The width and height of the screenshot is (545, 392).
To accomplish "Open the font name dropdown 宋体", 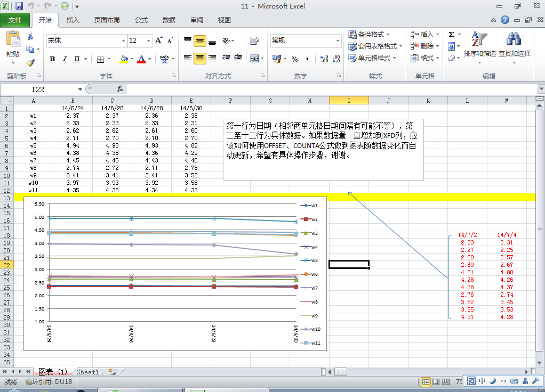I will (123, 40).
